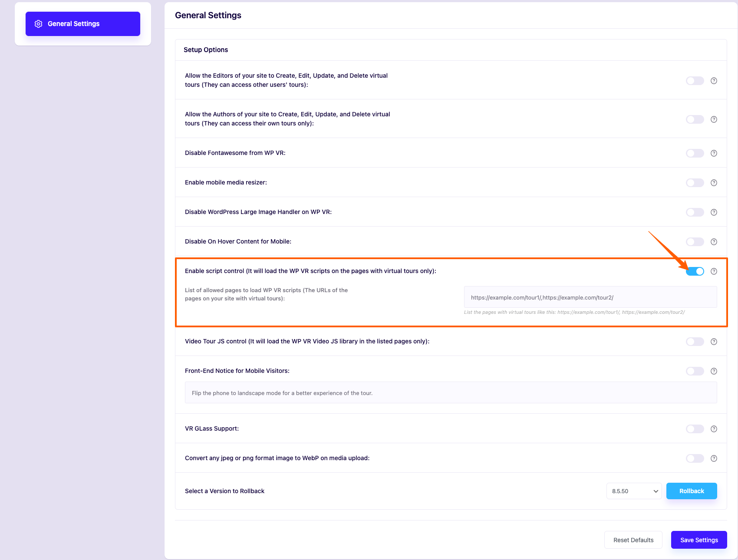Enable Disable On Hover Content for Mobile
Viewport: 738px width, 560px height.
[695, 242]
